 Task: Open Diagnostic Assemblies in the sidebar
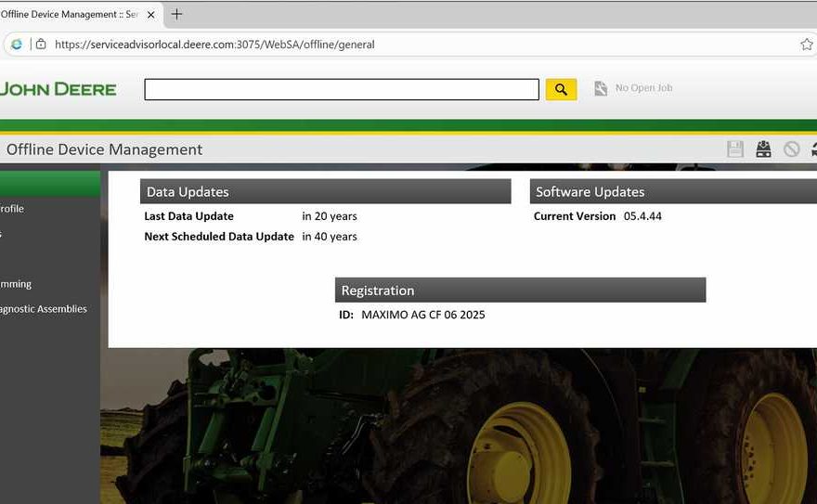point(44,309)
